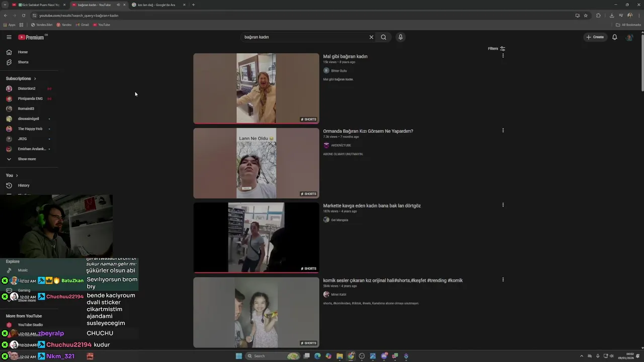Image resolution: width=644 pixels, height=362 pixels.
Task: Open the Gmail bookmark
Action: pos(83,25)
